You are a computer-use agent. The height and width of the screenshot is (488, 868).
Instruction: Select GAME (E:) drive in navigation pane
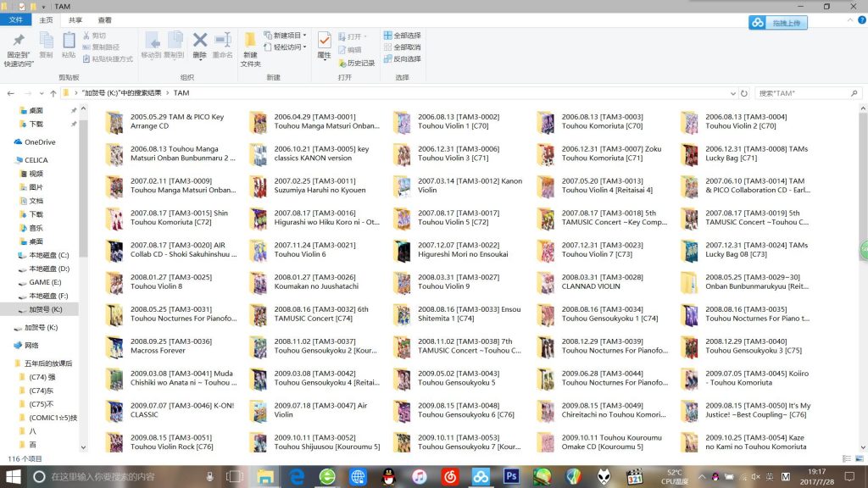click(x=45, y=282)
